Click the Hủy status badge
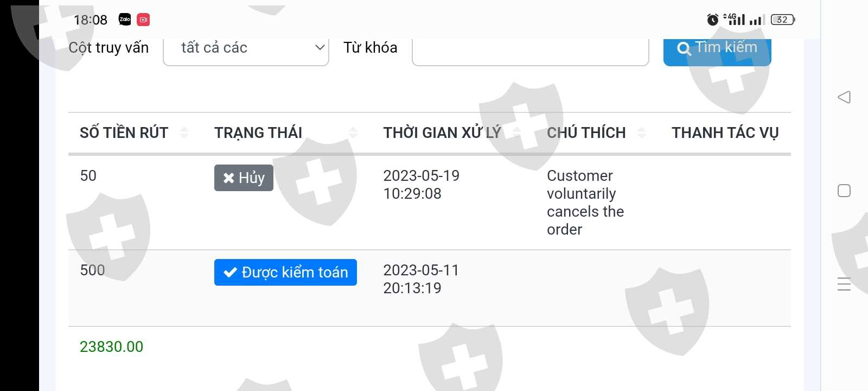 [244, 178]
